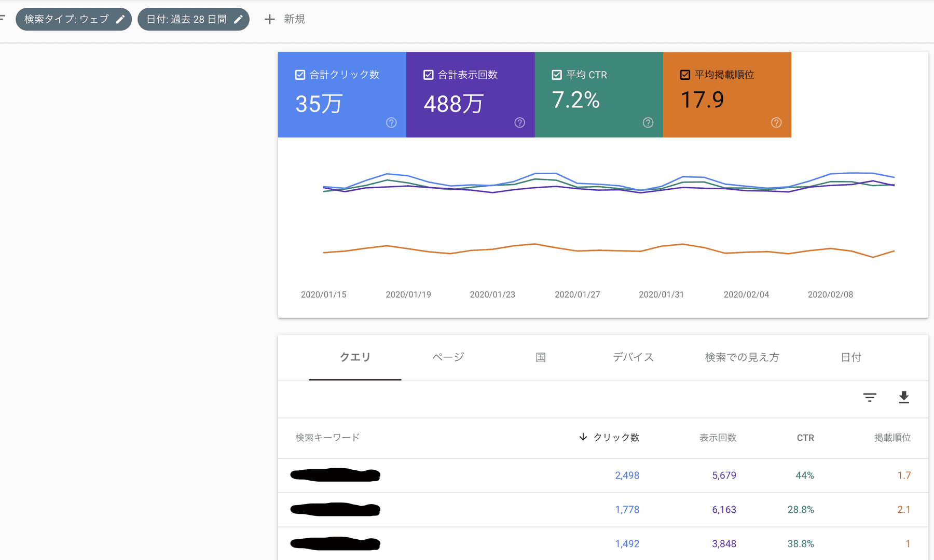The height and width of the screenshot is (560, 934).
Task: Sort table by 掲載順位 column header
Action: click(892, 438)
